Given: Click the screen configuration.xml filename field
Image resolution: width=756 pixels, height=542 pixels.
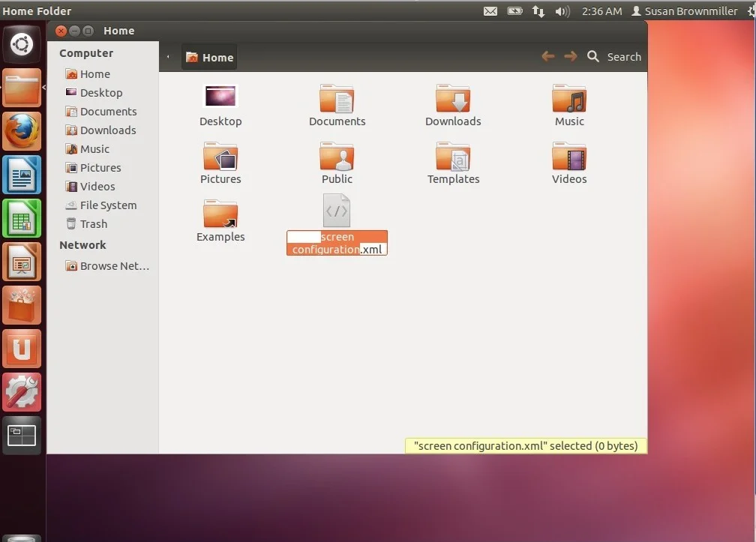Looking at the screenshot, I should (337, 243).
